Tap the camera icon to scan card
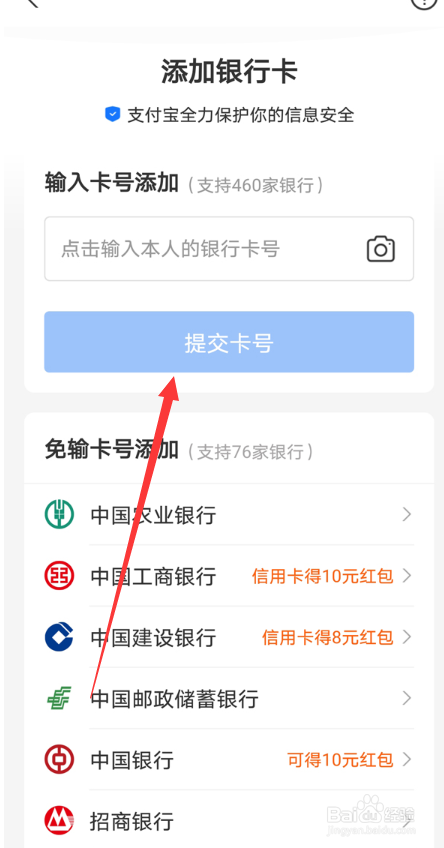This screenshot has height=848, width=444. (x=381, y=249)
